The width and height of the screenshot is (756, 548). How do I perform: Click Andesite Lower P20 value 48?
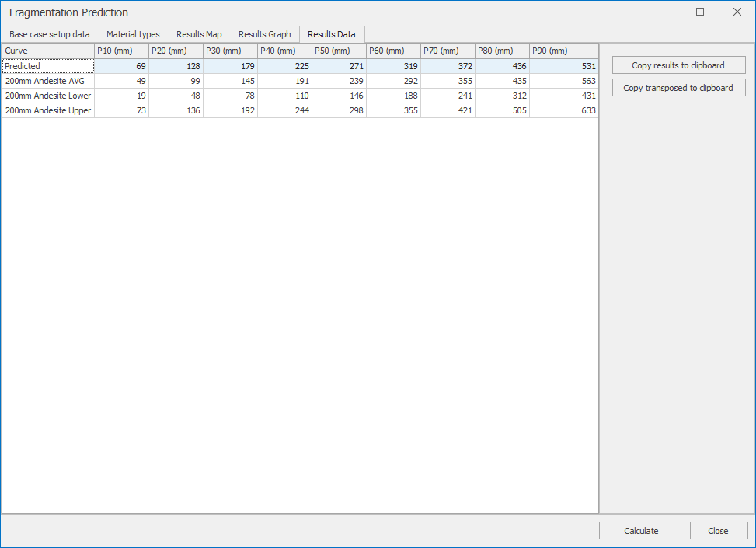[x=176, y=96]
